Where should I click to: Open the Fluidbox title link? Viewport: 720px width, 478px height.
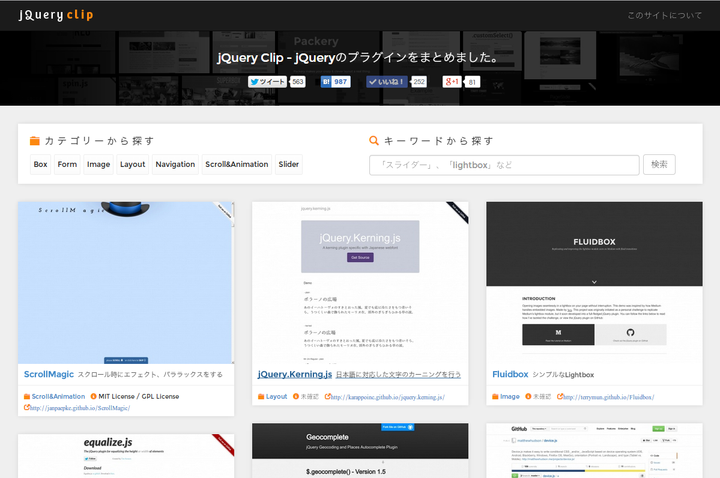tap(510, 374)
